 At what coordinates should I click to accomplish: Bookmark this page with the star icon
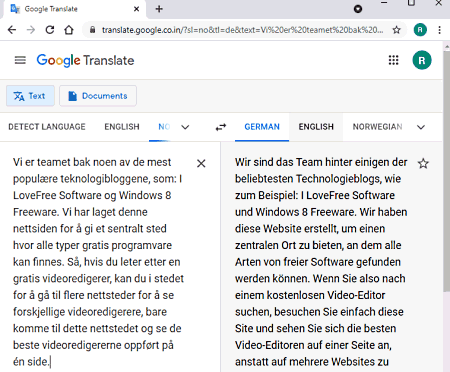point(396,30)
